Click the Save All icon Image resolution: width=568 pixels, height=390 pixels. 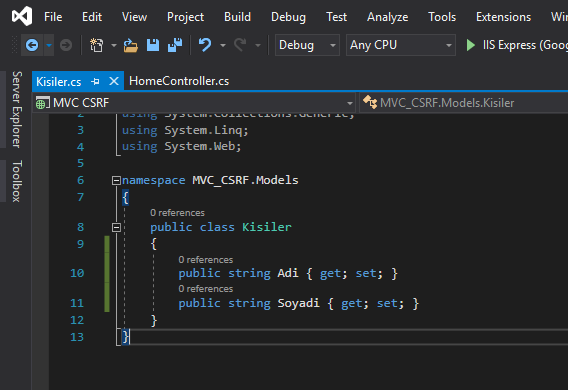pyautogui.click(x=175, y=45)
